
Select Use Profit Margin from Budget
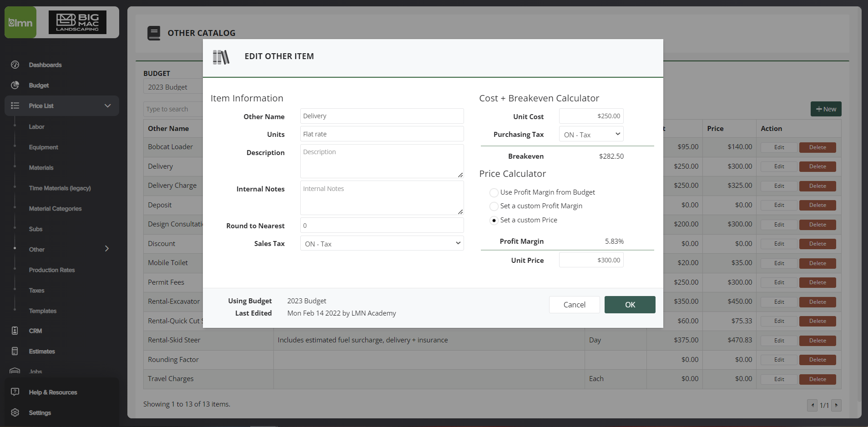494,192
